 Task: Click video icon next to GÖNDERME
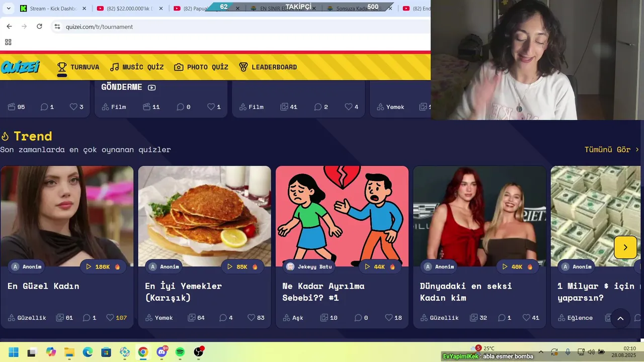[152, 87]
